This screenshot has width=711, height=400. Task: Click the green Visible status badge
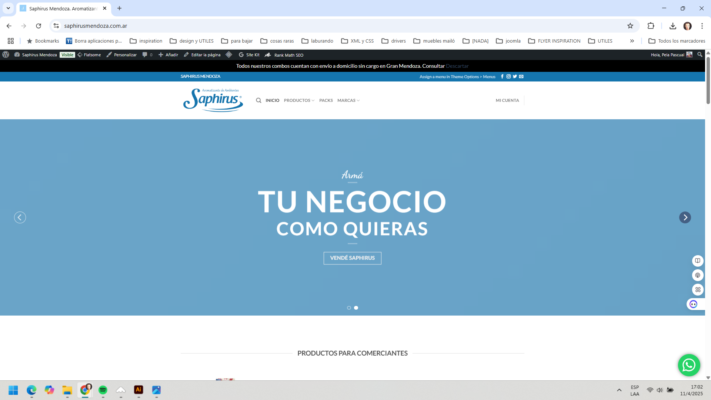pyautogui.click(x=67, y=55)
